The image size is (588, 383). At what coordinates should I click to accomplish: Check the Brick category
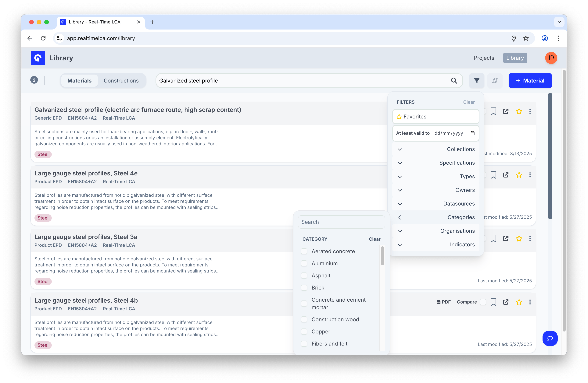pyautogui.click(x=304, y=288)
